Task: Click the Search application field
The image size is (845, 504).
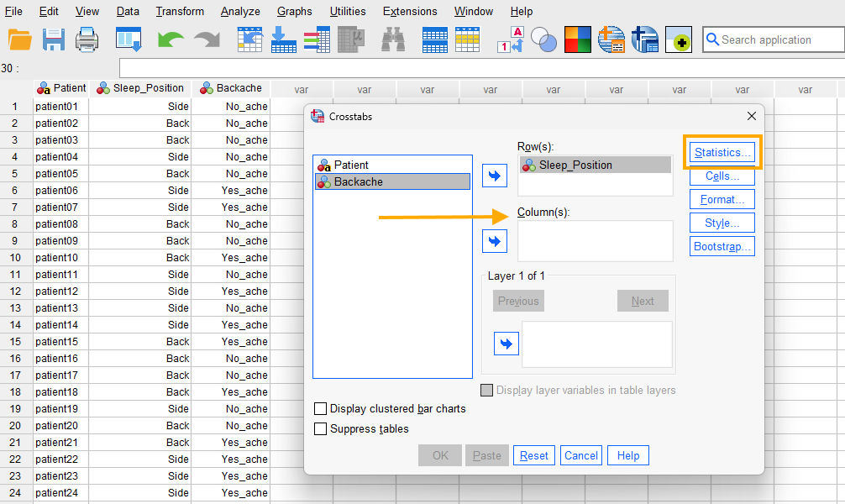Action: [773, 39]
